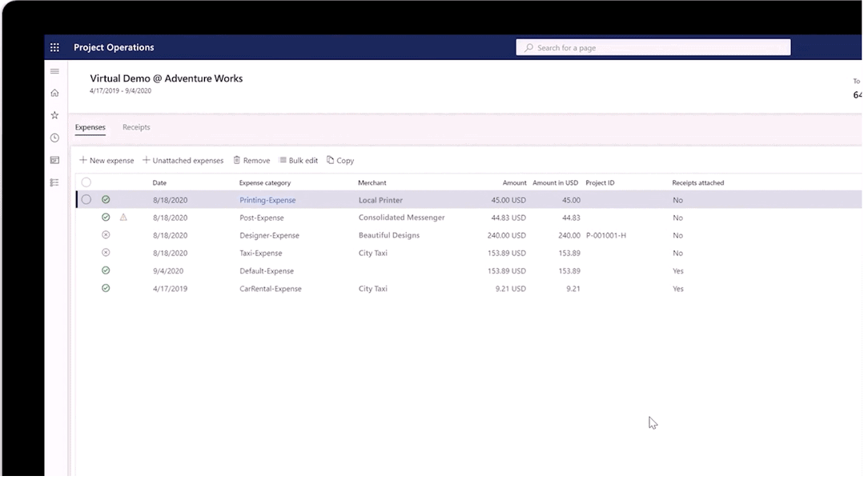The image size is (868, 480).
Task: Open Recent clock icon in sidebar
Action: pyautogui.click(x=54, y=138)
